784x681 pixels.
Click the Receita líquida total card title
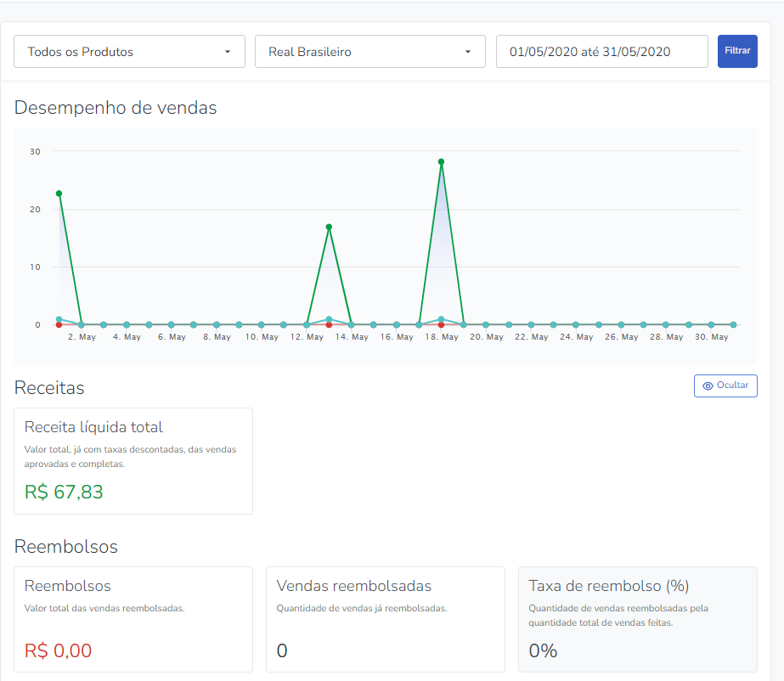pyautogui.click(x=93, y=427)
